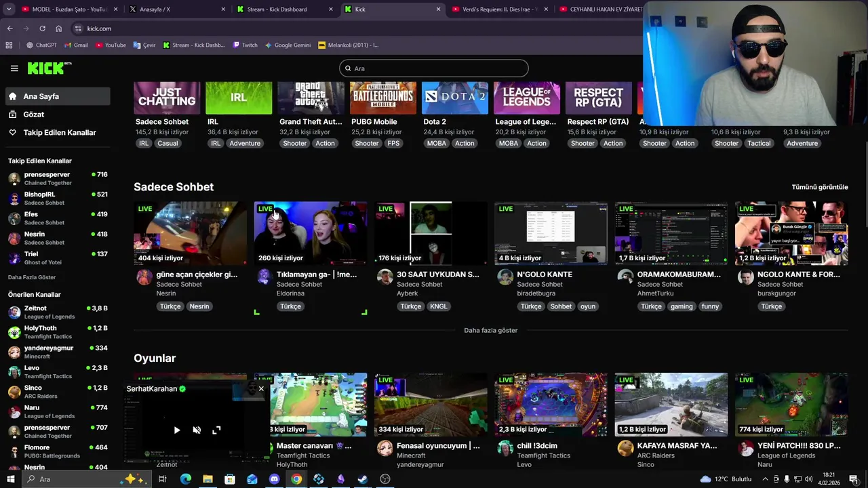Expand Daha fazla göster under Sadece Sohbet
Viewport: 868px width, 488px height.
(490, 330)
